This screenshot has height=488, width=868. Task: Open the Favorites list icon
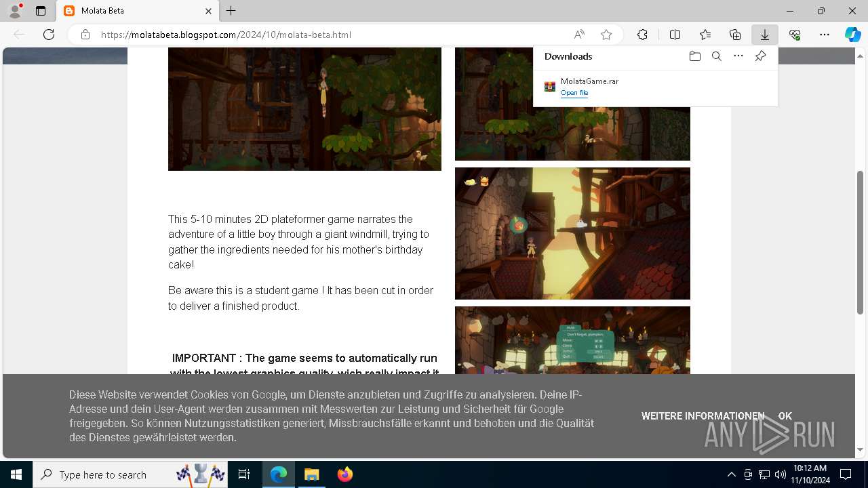click(x=705, y=35)
